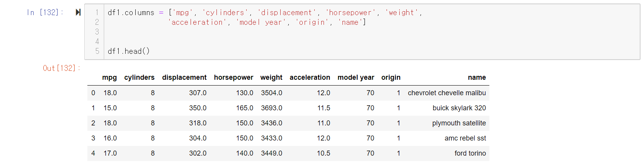Click the In [132] input prompt
The image size is (644, 168).
[45, 12]
